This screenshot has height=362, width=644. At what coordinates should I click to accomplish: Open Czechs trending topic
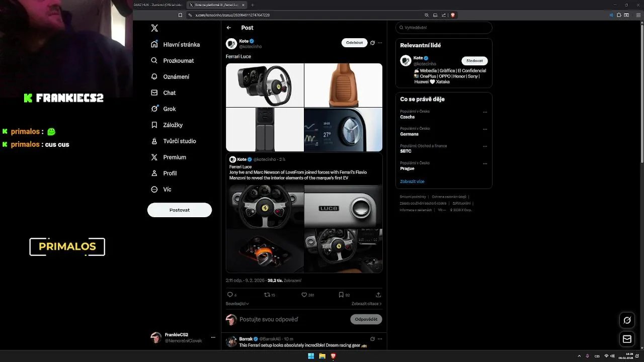click(408, 117)
